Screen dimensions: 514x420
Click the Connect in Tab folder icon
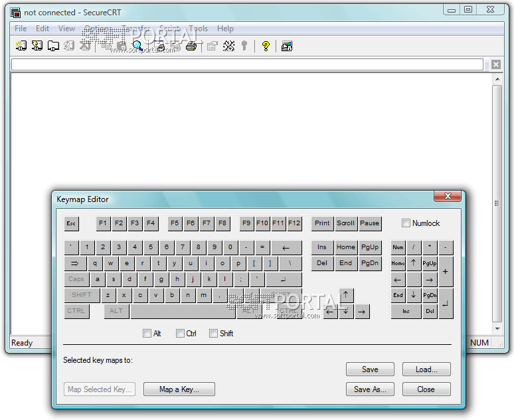coord(53,46)
